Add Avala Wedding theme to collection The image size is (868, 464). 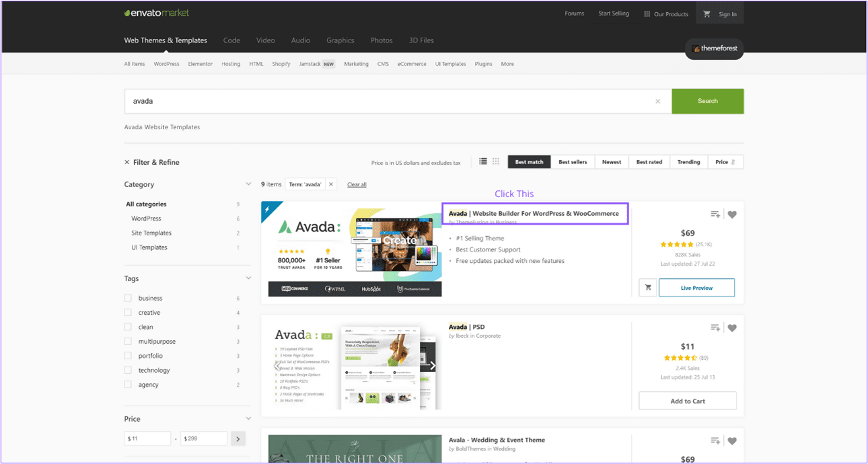point(715,441)
